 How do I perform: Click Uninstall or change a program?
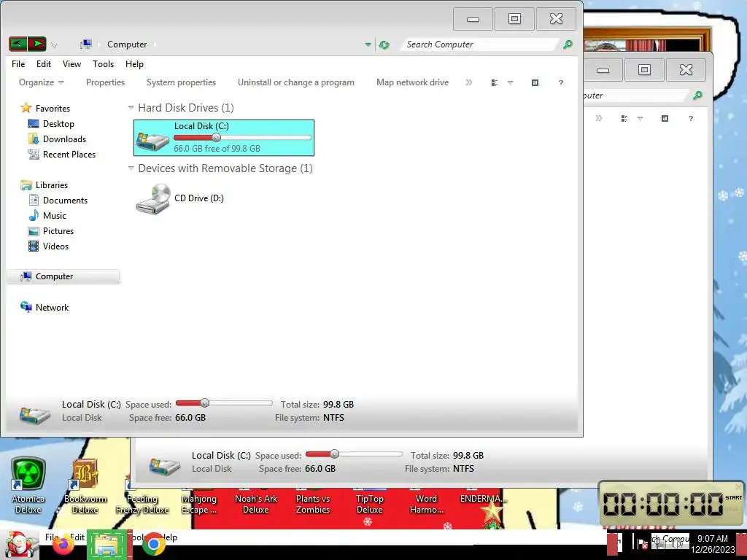click(296, 82)
